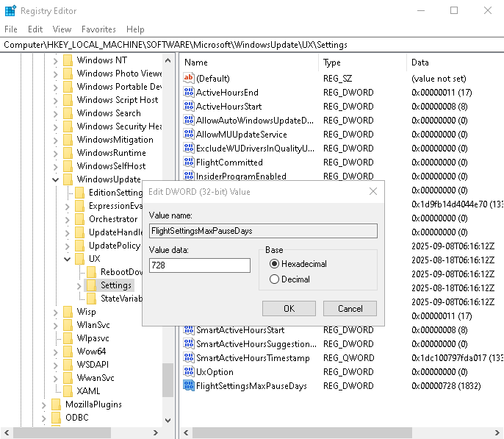Select the Hexadecimal base option
Screen dimensions: 504x439
point(274,264)
